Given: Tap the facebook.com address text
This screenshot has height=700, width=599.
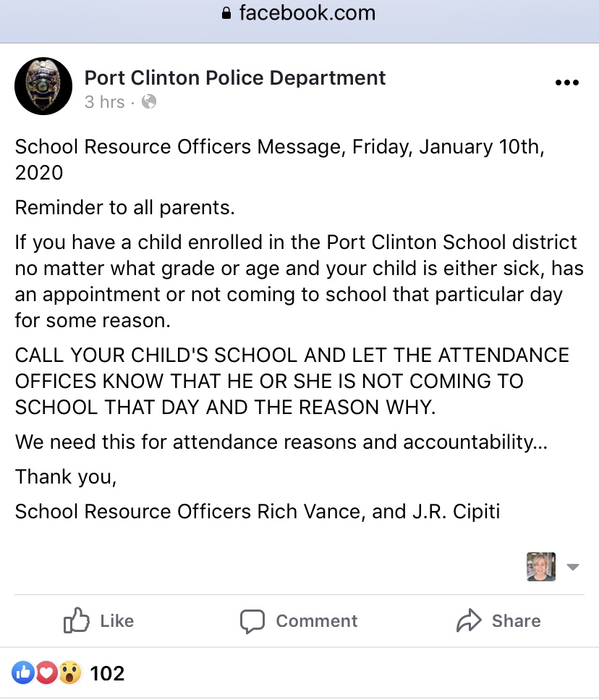Looking at the screenshot, I should pos(307,13).
